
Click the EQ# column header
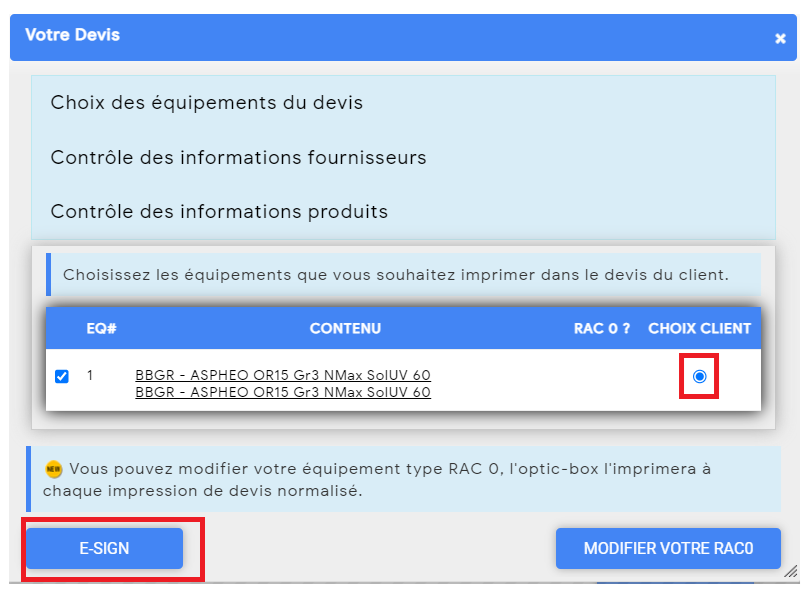pos(101,329)
